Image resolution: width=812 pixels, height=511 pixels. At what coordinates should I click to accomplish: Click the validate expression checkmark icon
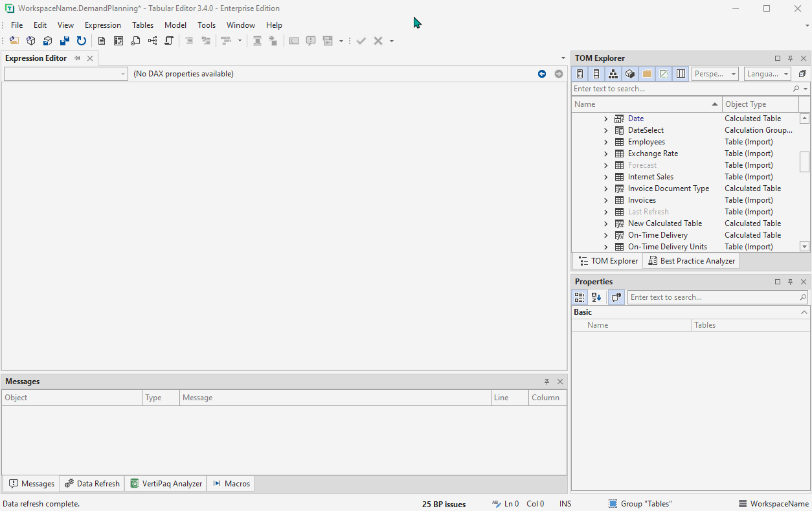tap(361, 40)
